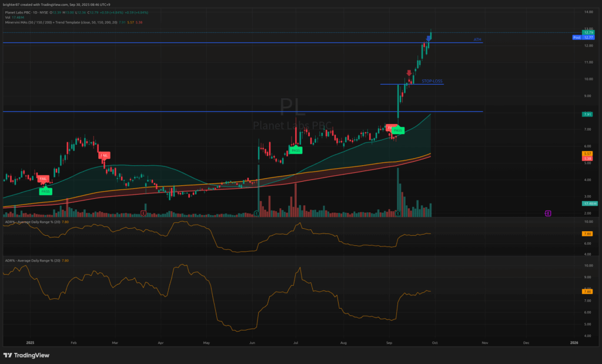Click the Vol legend label
The height and width of the screenshot is (364, 602).
(x=8, y=17)
